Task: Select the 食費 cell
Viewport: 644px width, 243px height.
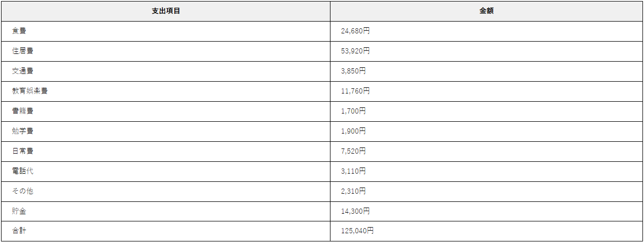Action: coord(165,31)
